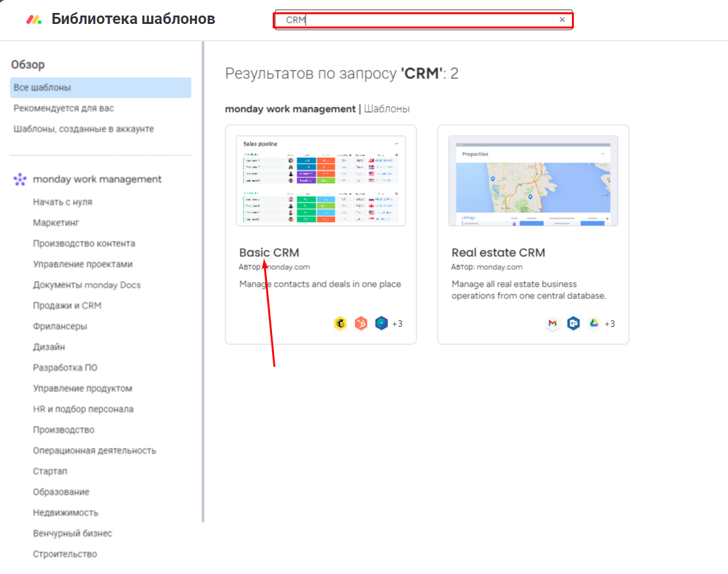Image resolution: width=728 pixels, height=574 pixels.
Task: Clear the search field with the X icon
Action: (x=562, y=20)
